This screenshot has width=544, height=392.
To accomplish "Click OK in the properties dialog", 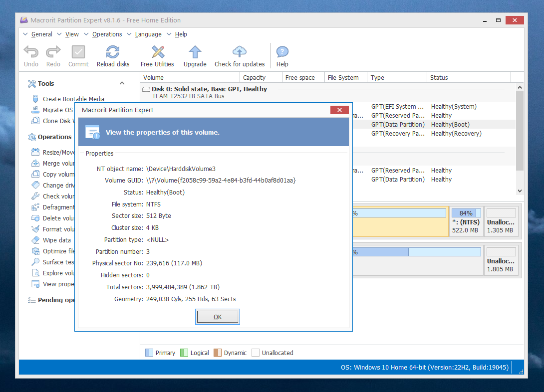I will point(218,317).
